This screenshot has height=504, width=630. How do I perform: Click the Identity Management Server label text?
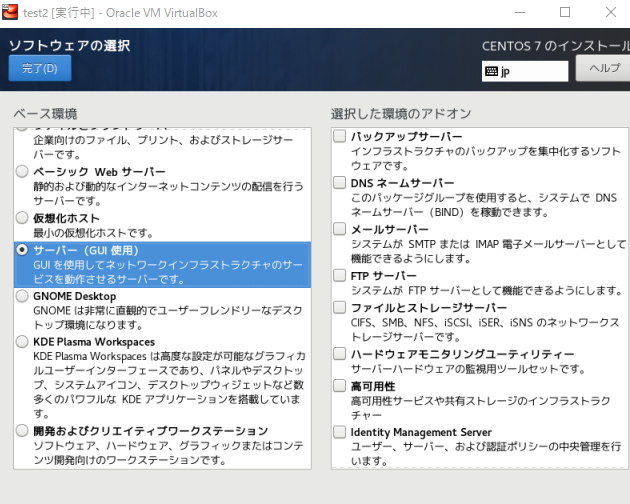[x=421, y=432]
